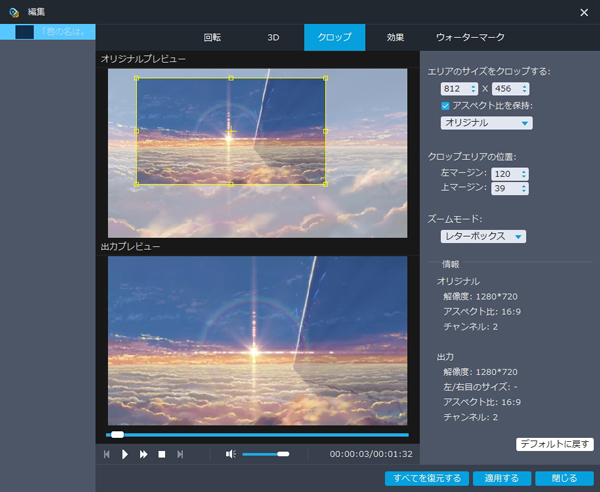Click crop frame top-right corner handle
The image size is (600, 492).
point(325,78)
